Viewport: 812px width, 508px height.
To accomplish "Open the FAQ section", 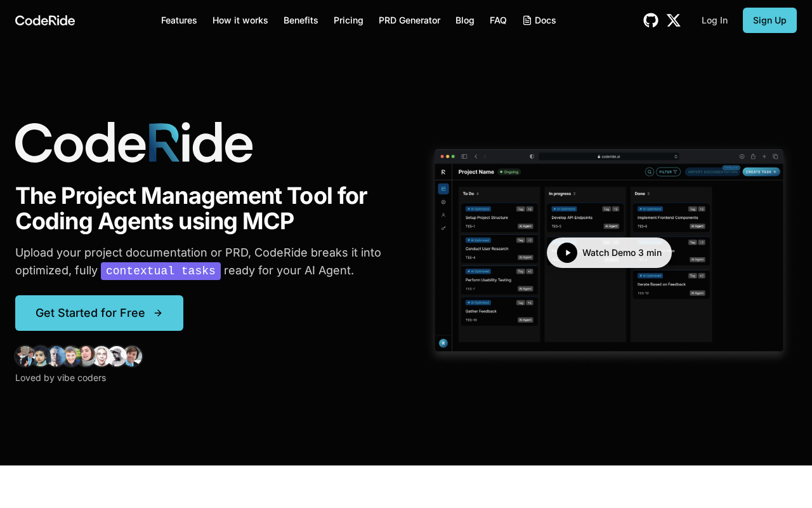I will pos(498,20).
